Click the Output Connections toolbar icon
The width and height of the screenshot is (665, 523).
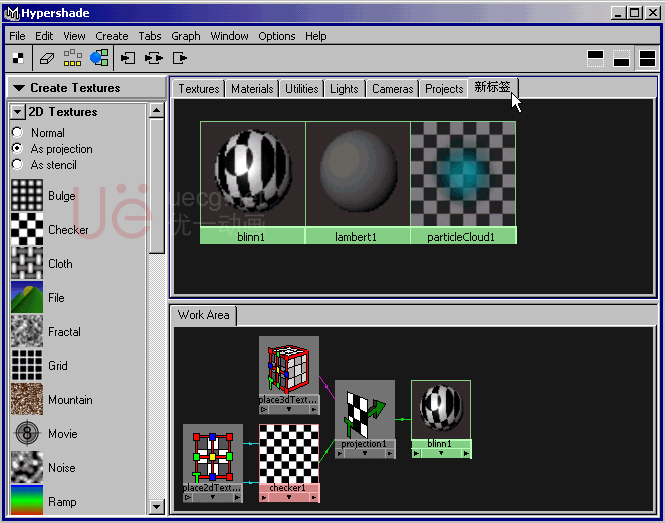point(180,58)
